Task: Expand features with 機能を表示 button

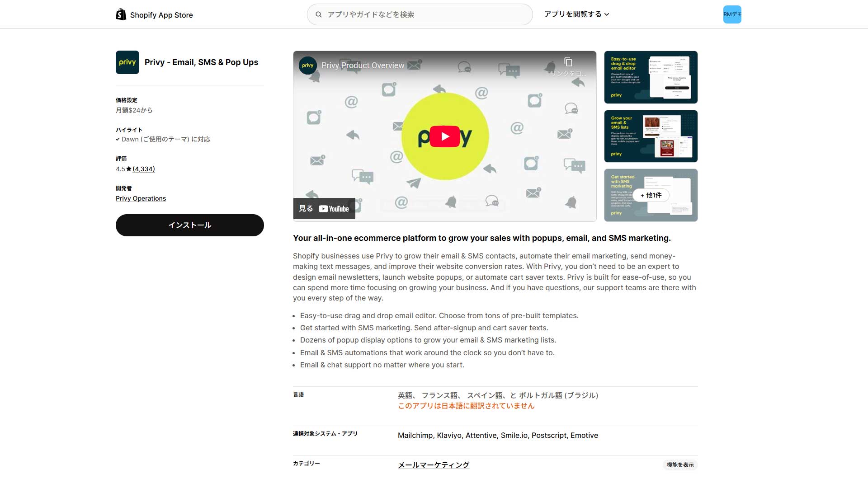Action: click(680, 465)
